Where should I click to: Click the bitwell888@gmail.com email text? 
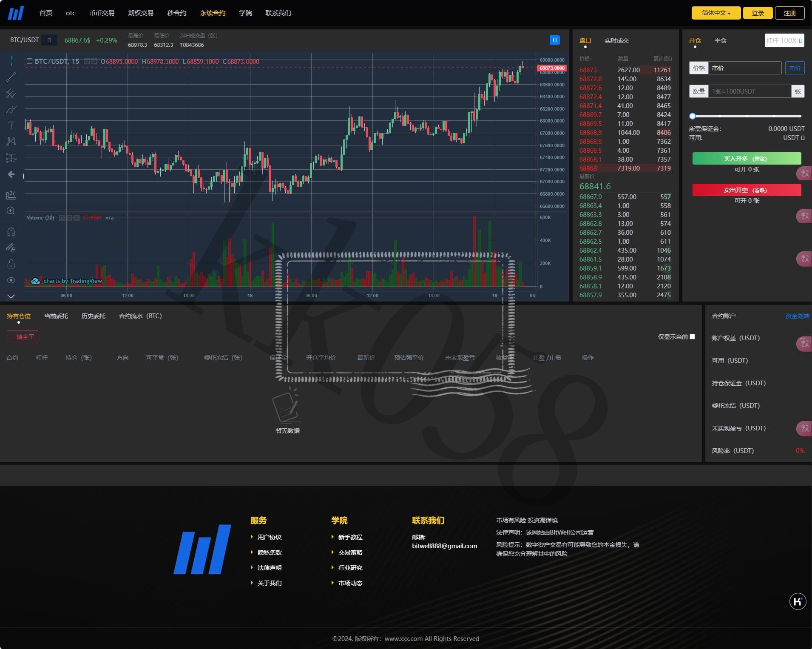coord(444,546)
